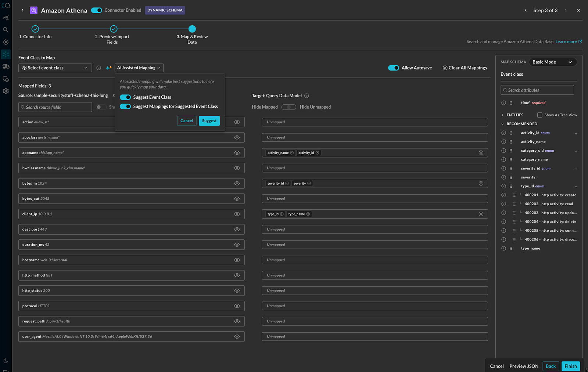588x372 pixels.
Task: Click the Unmapped target for dest_port
Action: (x=375, y=230)
